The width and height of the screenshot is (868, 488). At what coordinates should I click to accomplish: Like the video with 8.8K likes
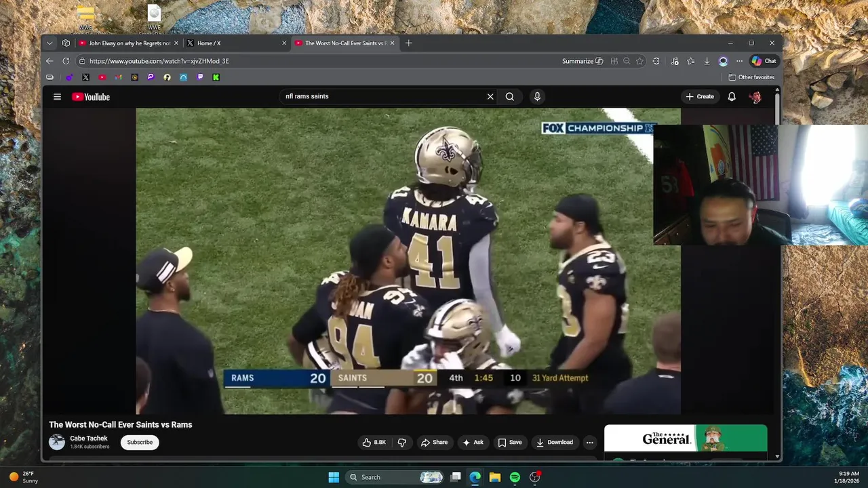click(x=374, y=443)
